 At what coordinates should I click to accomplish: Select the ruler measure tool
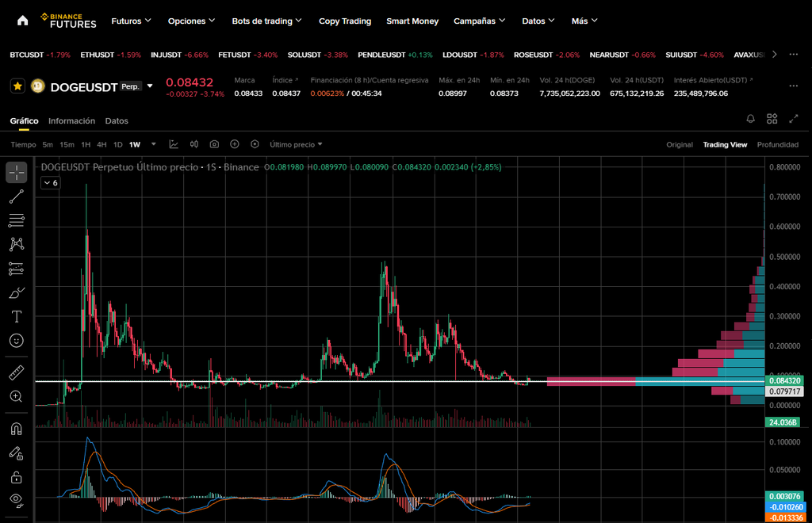point(17,372)
